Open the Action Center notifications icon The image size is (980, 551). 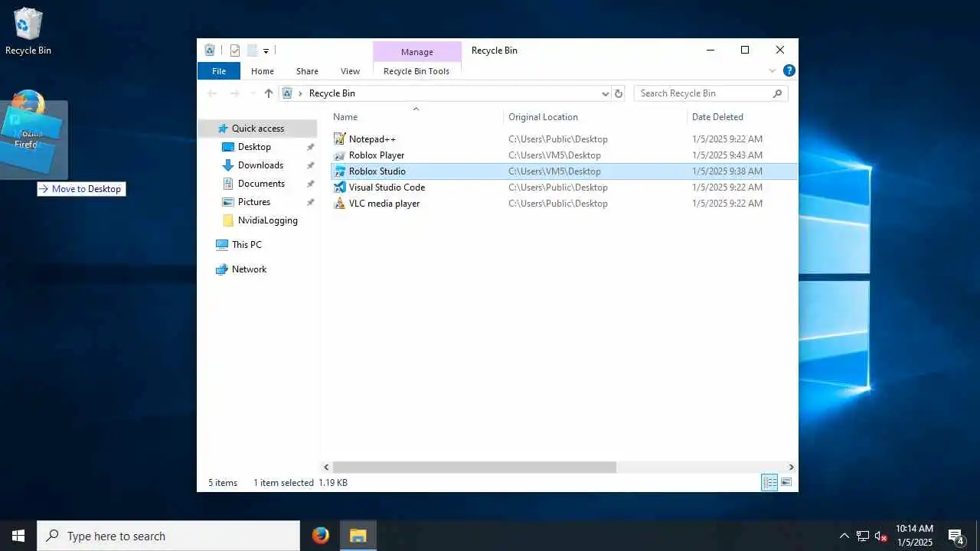tap(956, 536)
